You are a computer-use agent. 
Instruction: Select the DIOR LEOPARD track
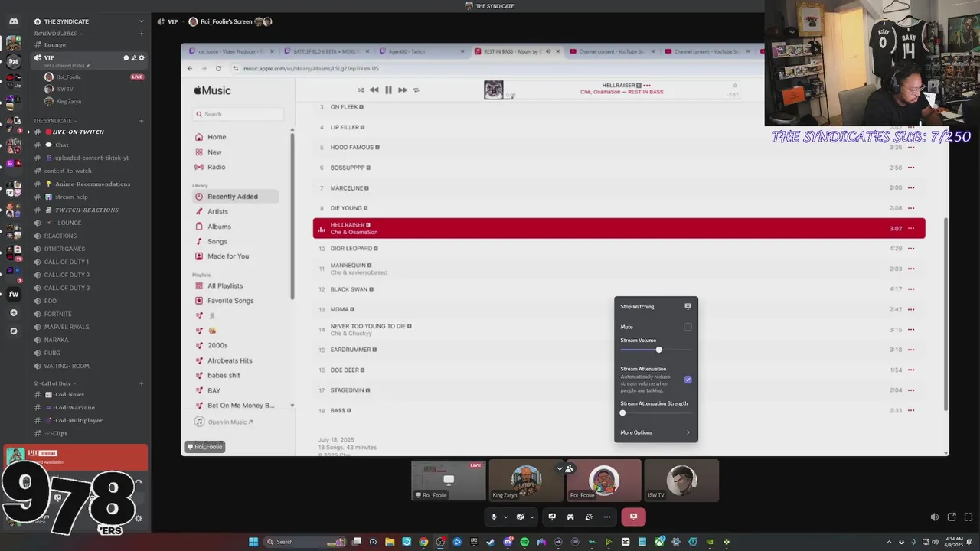tap(619, 249)
